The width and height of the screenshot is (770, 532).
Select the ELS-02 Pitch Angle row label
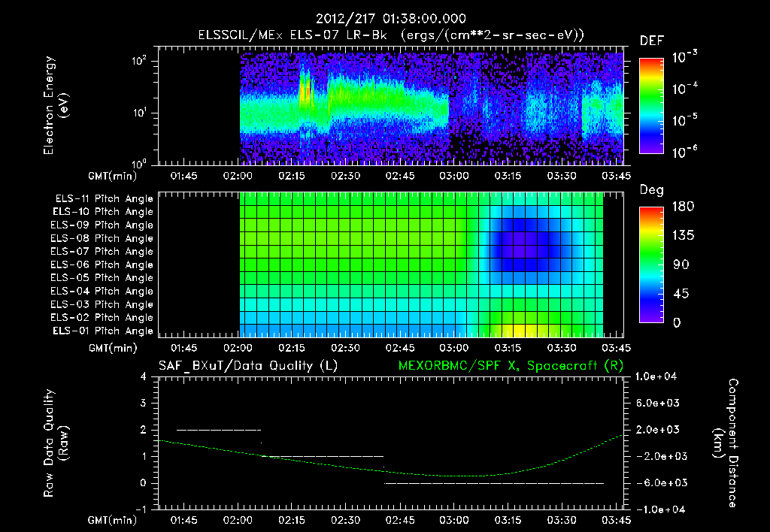tap(102, 318)
